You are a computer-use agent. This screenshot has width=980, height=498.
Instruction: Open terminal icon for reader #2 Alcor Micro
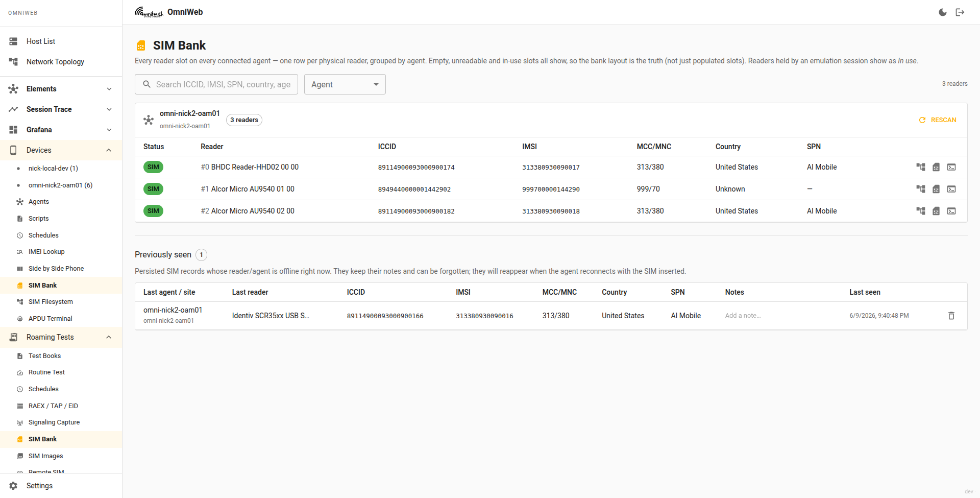click(x=951, y=211)
